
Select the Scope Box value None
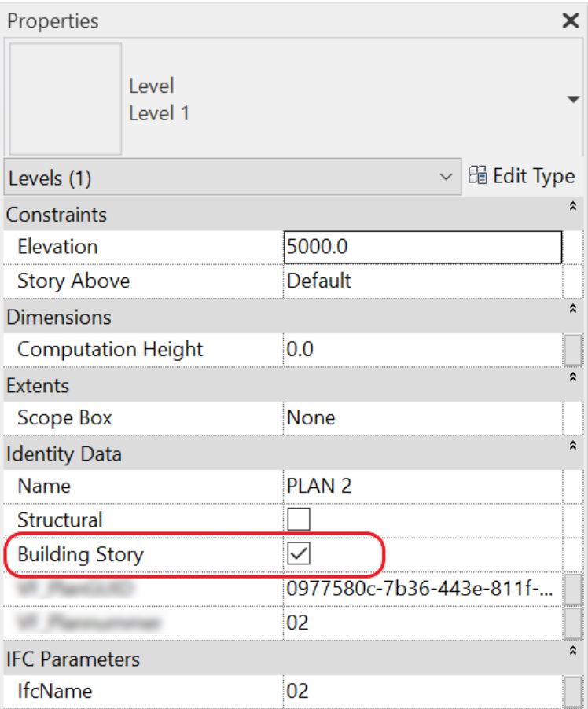(423, 418)
